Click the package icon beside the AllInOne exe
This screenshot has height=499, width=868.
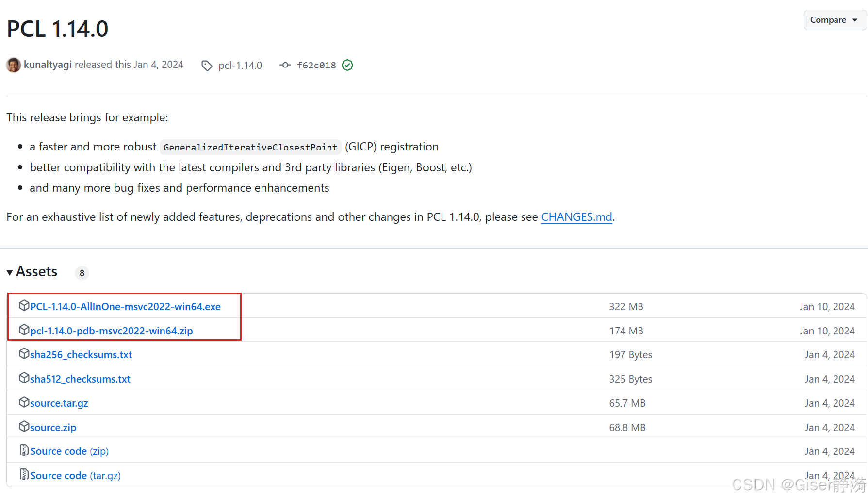click(24, 305)
